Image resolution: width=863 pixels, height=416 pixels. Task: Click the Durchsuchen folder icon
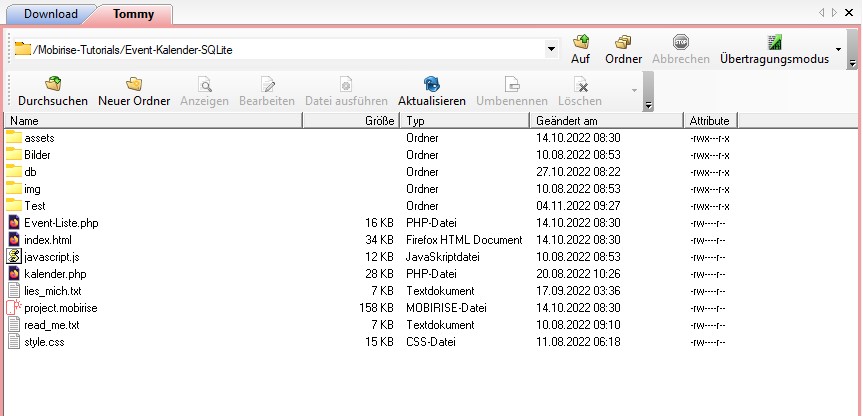click(53, 84)
